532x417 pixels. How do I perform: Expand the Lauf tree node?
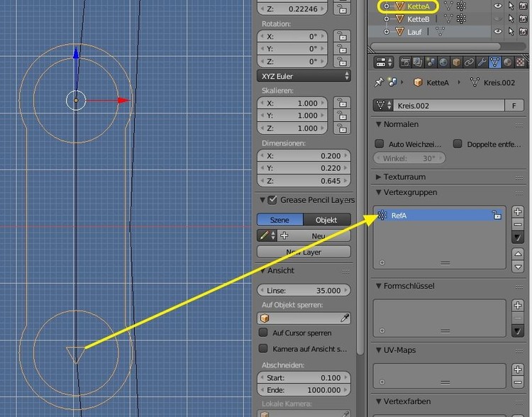tap(387, 31)
